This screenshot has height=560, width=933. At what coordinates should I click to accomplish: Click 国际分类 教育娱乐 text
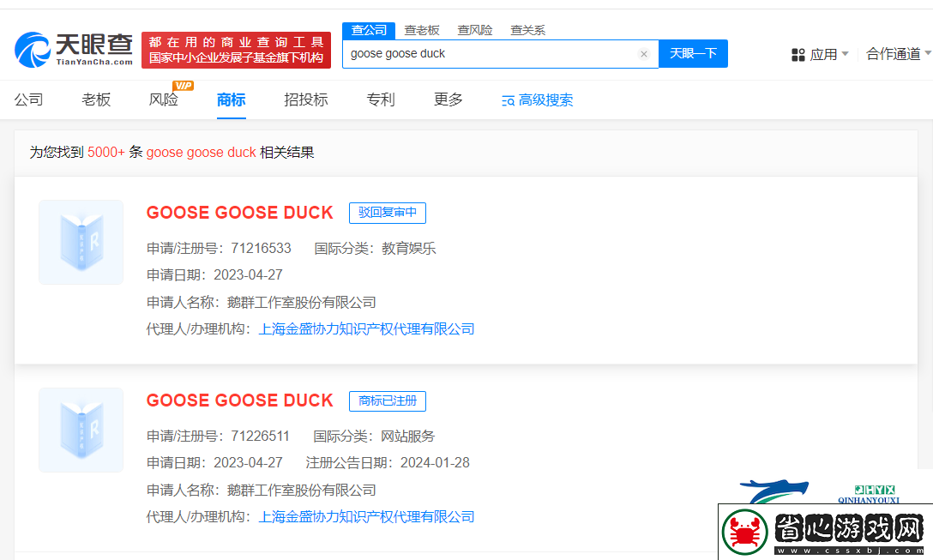pos(375,248)
